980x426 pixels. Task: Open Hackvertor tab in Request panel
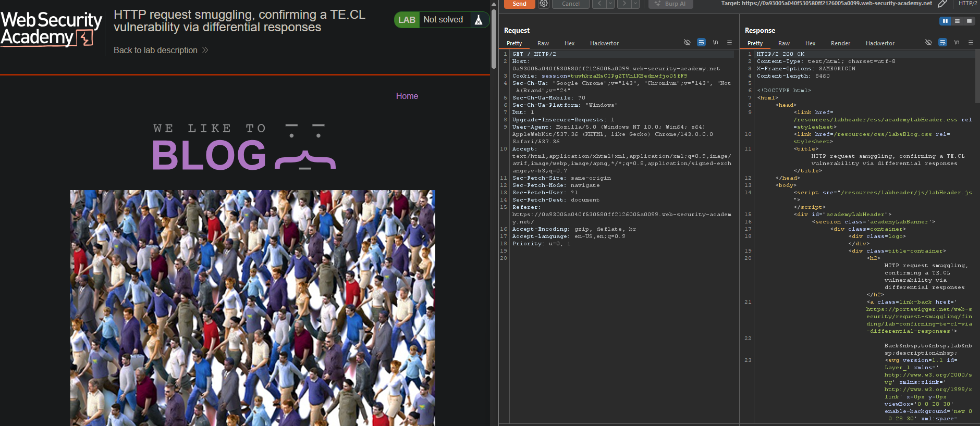click(x=604, y=43)
